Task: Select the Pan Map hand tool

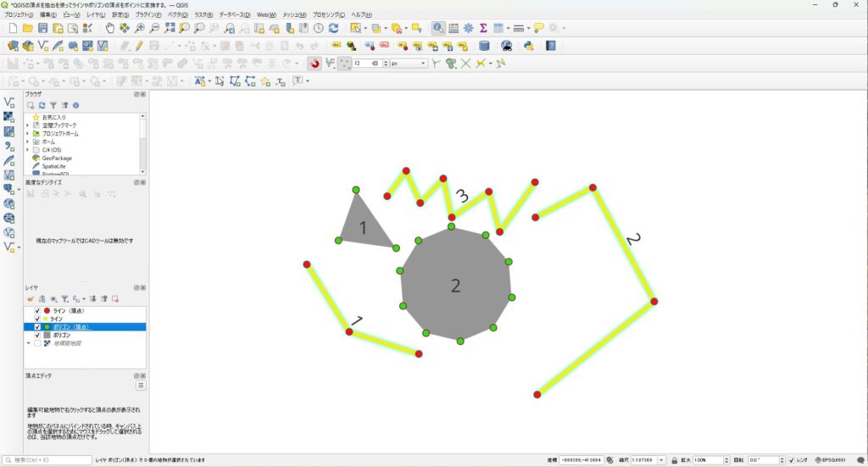Action: pyautogui.click(x=110, y=28)
